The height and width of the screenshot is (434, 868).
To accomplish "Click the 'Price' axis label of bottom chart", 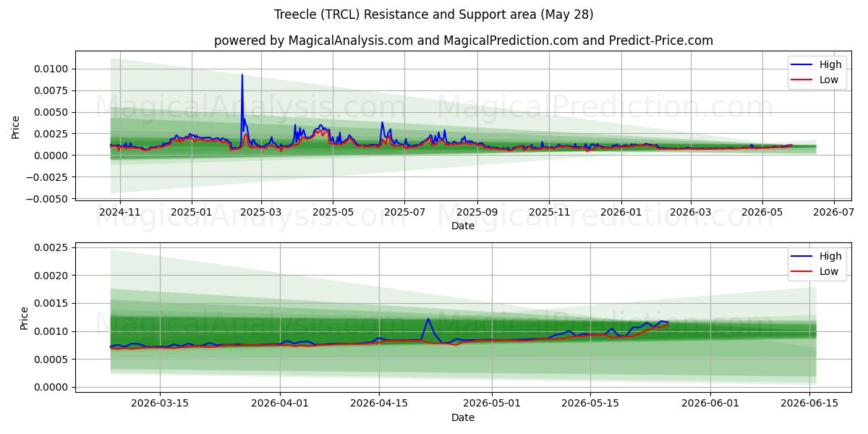I will [x=25, y=318].
